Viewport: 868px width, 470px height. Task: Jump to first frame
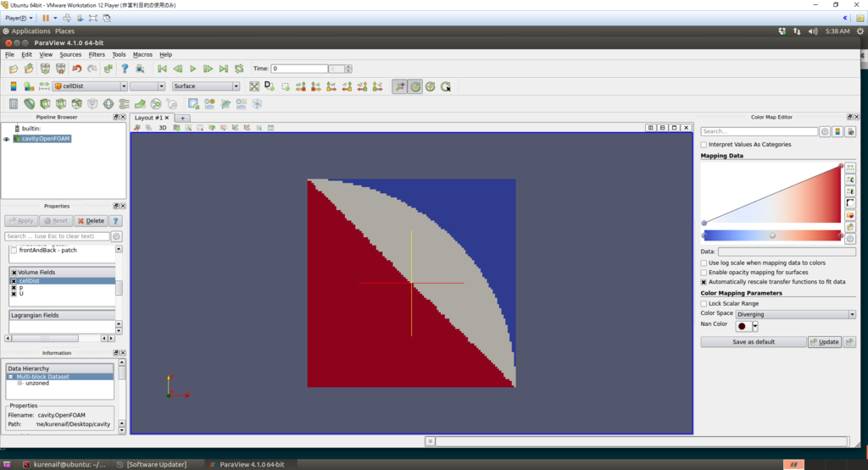162,69
